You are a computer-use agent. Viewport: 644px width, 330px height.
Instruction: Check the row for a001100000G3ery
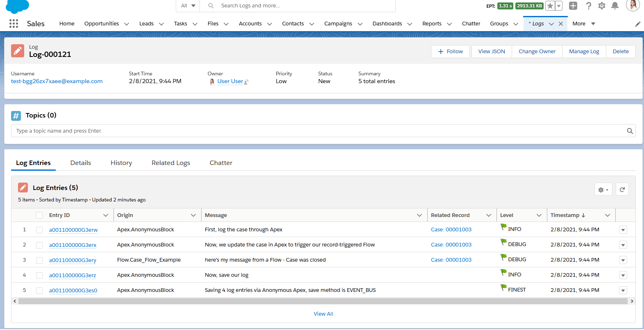[39, 260]
